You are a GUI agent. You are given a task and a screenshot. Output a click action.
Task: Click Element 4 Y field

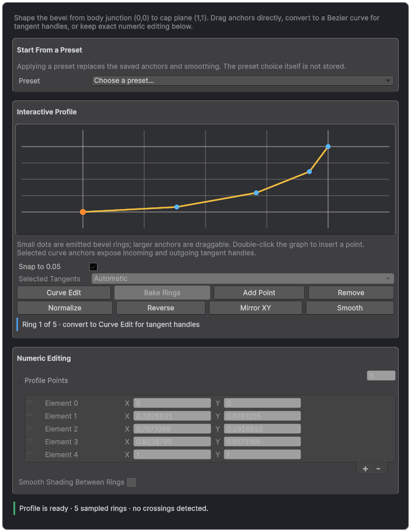pyautogui.click(x=263, y=455)
